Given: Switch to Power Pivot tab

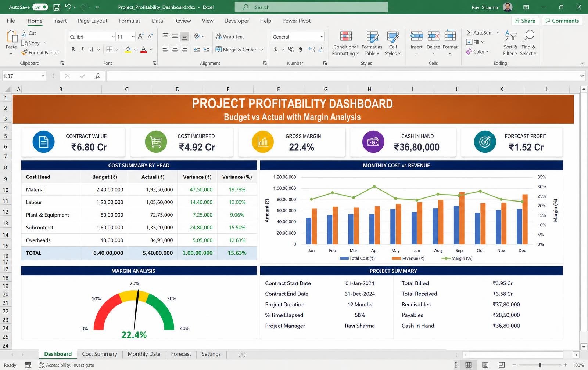Looking at the screenshot, I should click(296, 21).
